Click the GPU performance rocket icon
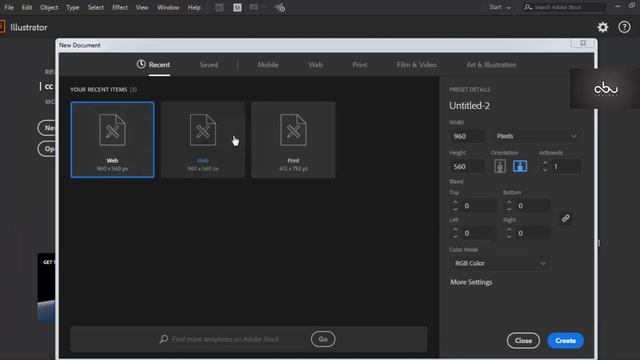This screenshot has height=360, width=640. coord(280,7)
